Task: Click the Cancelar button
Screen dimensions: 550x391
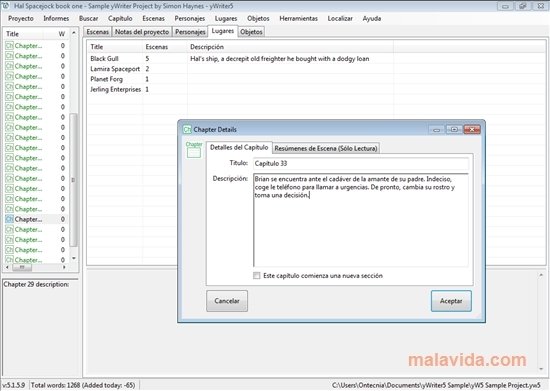Action: pos(227,301)
